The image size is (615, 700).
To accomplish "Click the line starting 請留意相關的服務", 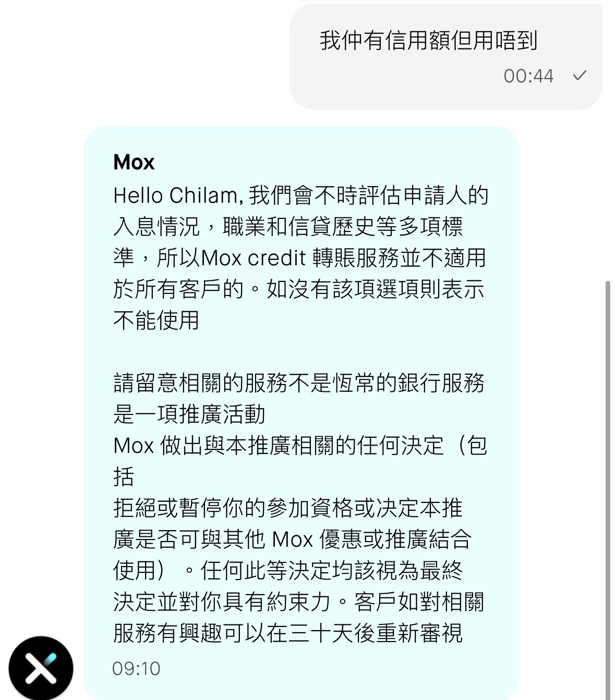I will [x=299, y=383].
